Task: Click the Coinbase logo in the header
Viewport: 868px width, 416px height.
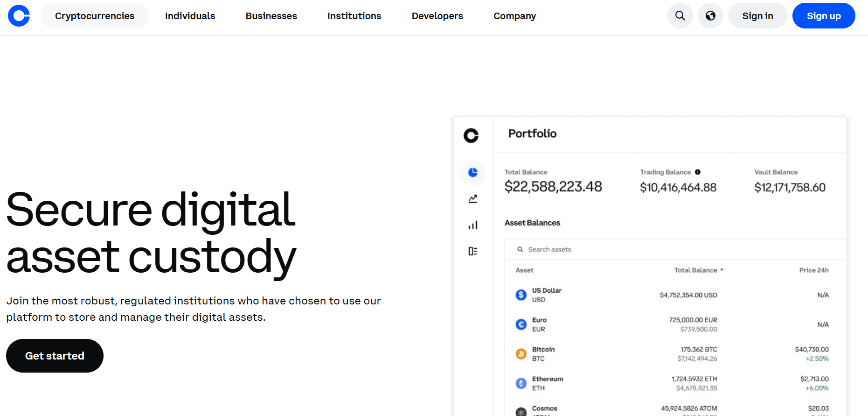Action: (x=19, y=16)
